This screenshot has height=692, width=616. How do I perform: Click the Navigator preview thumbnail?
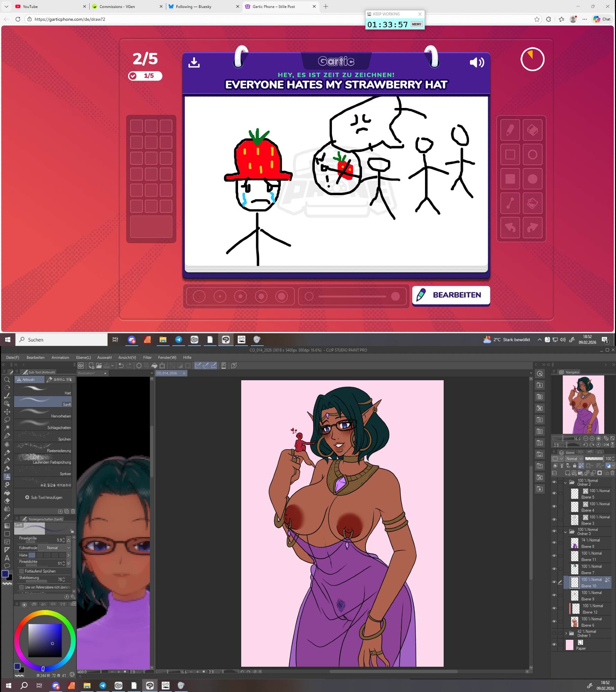click(x=583, y=404)
